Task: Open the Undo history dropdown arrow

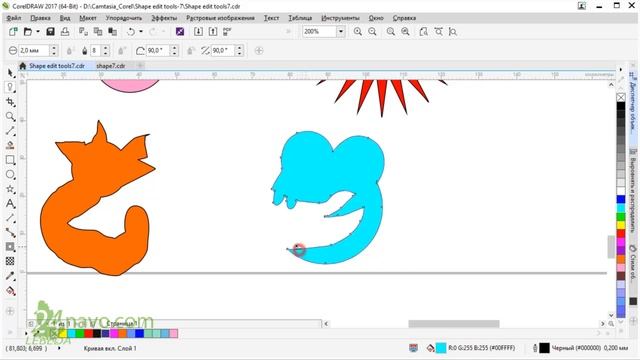Action: tap(141, 31)
